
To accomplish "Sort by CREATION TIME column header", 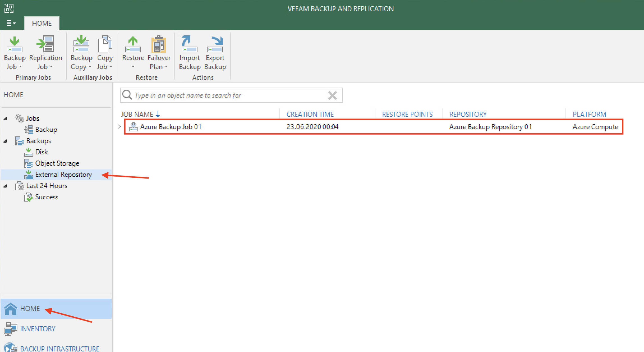I will [x=310, y=114].
